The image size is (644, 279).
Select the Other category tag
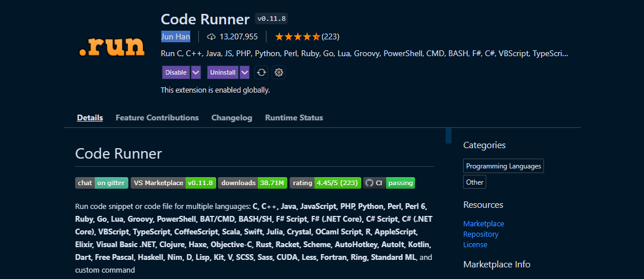[475, 182]
